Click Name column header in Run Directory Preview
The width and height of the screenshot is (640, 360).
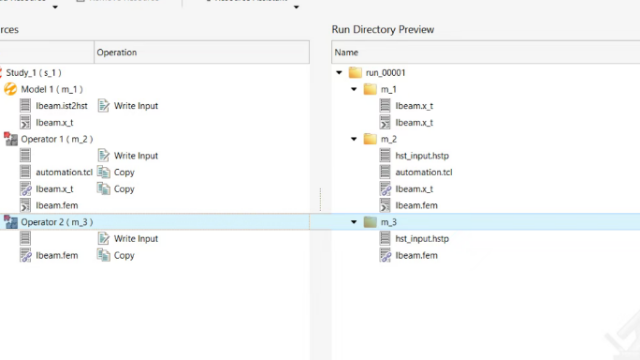pos(486,52)
